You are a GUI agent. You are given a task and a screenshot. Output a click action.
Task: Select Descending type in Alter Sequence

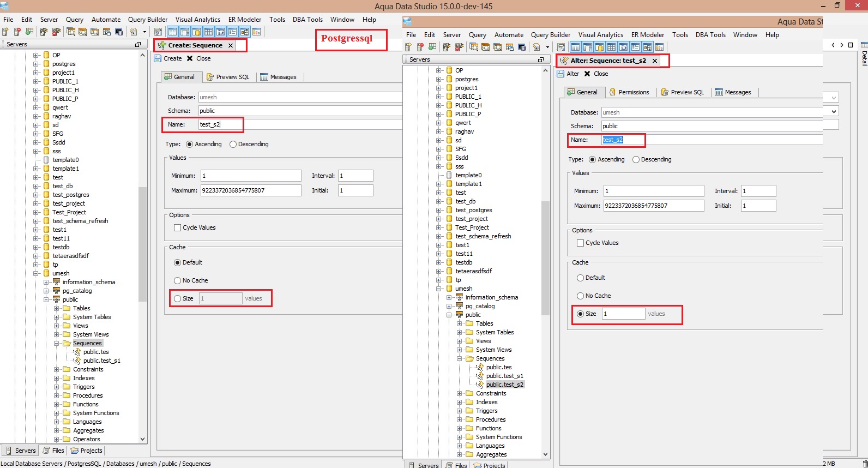(x=636, y=159)
